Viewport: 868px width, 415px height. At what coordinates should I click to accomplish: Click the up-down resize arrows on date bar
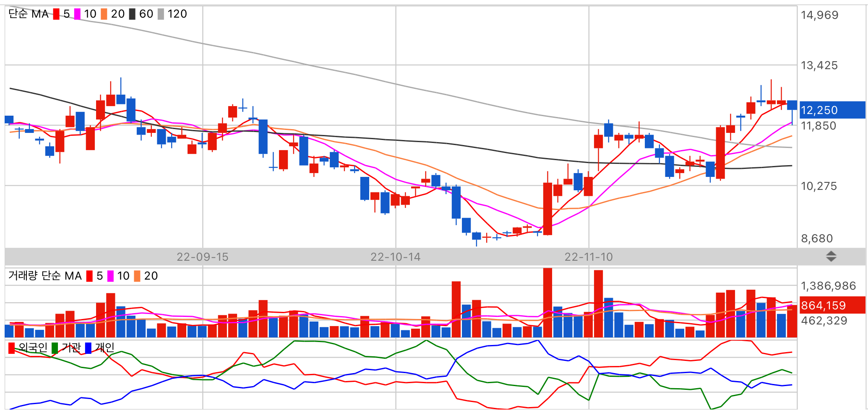pyautogui.click(x=831, y=256)
